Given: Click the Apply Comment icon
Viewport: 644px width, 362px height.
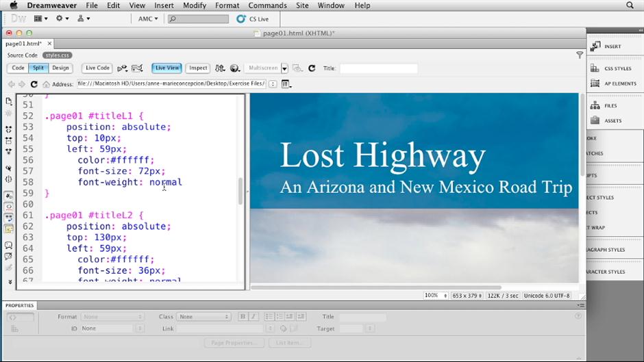Looking at the screenshot, I should pyautogui.click(x=9, y=246).
